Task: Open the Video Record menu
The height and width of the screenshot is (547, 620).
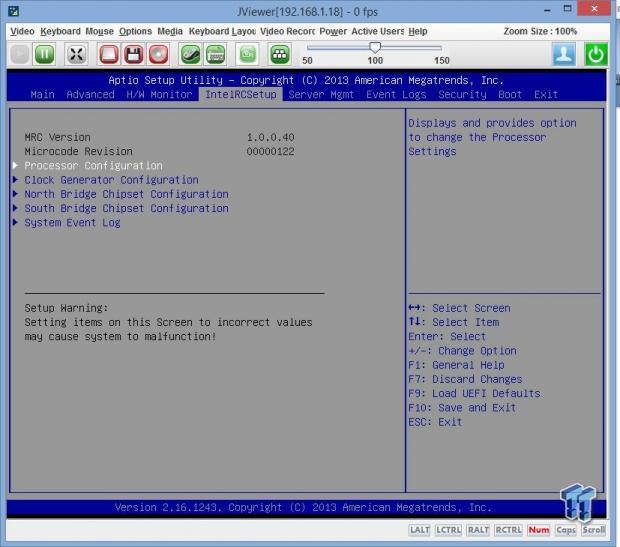Action: [287, 31]
